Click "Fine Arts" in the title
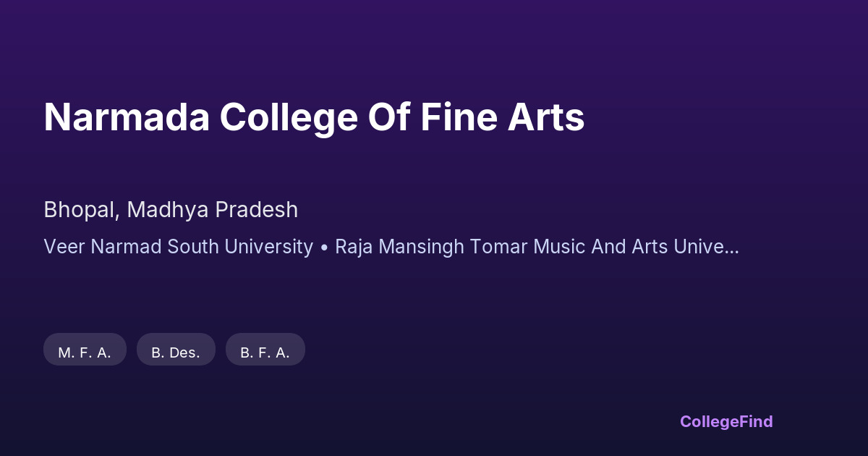Image resolution: width=868 pixels, height=456 pixels. click(x=502, y=118)
